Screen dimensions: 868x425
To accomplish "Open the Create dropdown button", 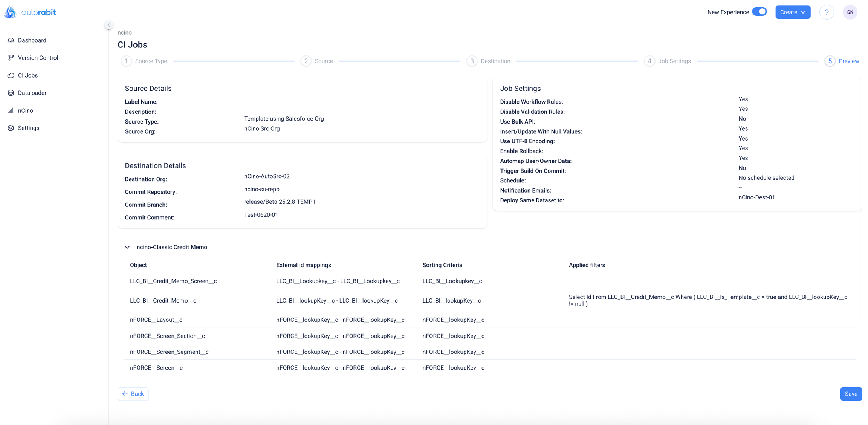I will click(x=793, y=12).
